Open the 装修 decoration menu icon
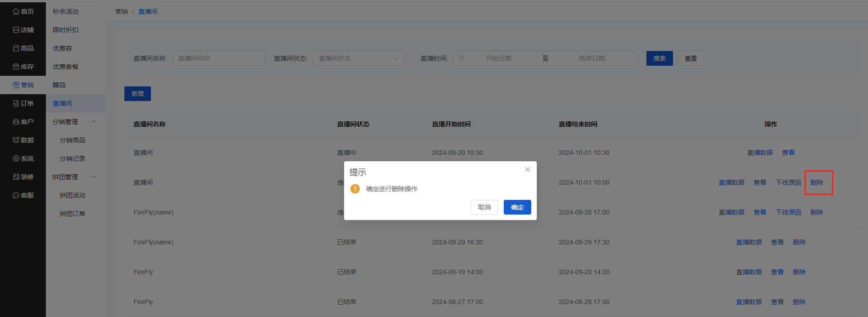 pyautogui.click(x=16, y=177)
